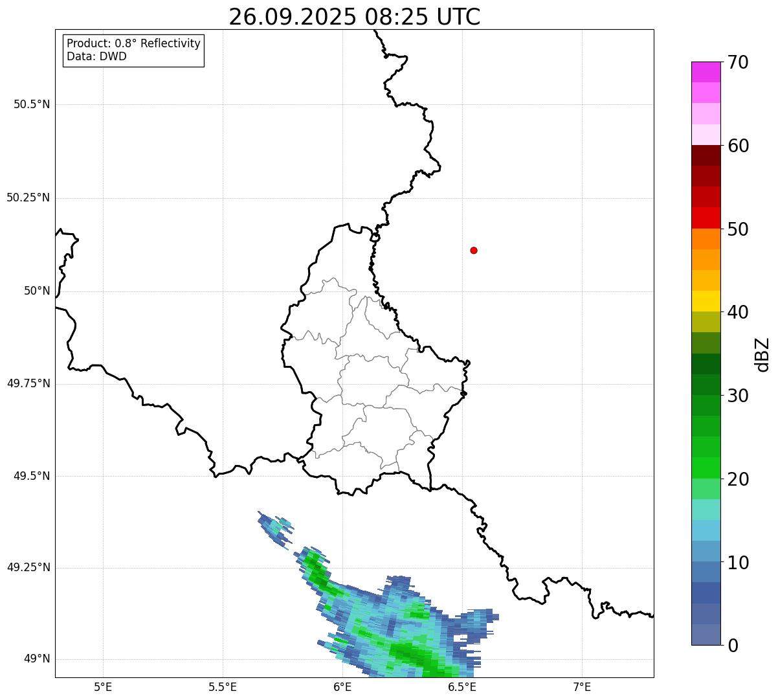Click the 49.25°N latitude label
The width and height of the screenshot is (778, 700).
[x=28, y=567]
